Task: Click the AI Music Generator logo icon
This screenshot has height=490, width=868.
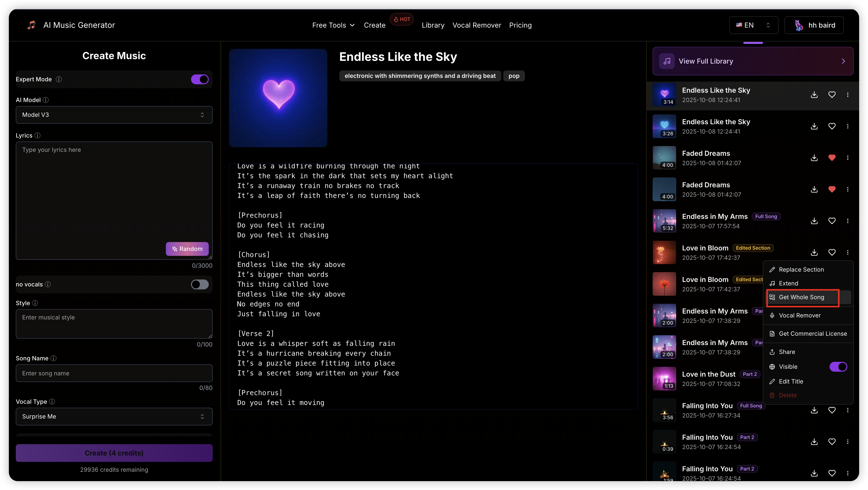Action: pyautogui.click(x=31, y=25)
